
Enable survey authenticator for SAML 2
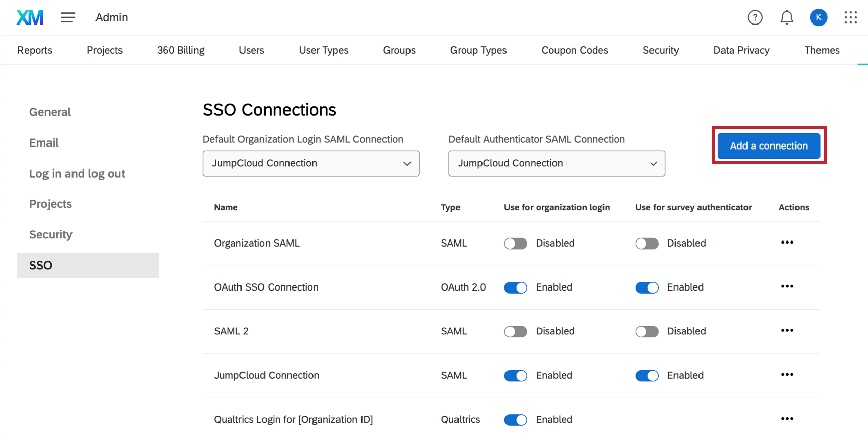(647, 332)
